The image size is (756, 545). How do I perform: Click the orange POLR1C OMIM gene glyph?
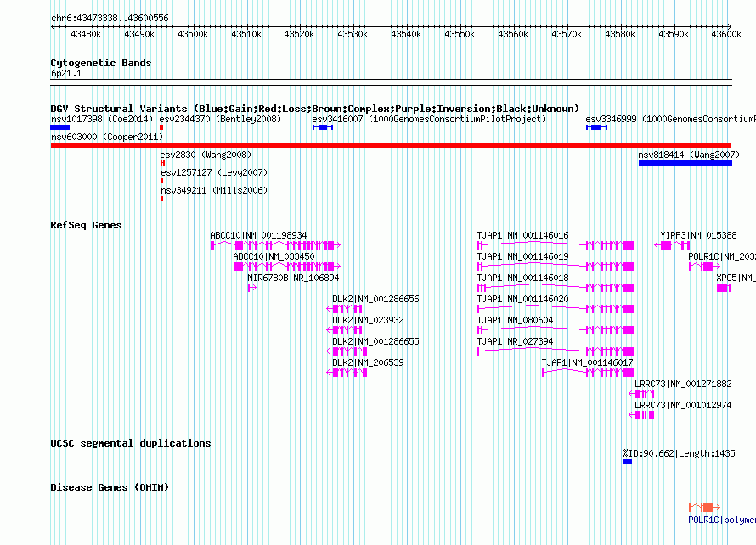pos(704,508)
